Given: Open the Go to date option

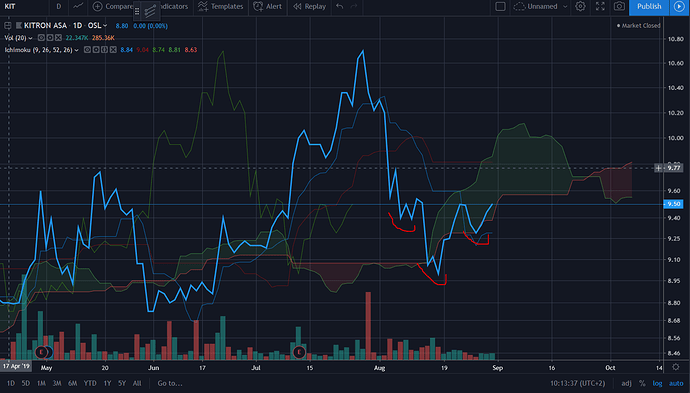Looking at the screenshot, I should pos(170,383).
